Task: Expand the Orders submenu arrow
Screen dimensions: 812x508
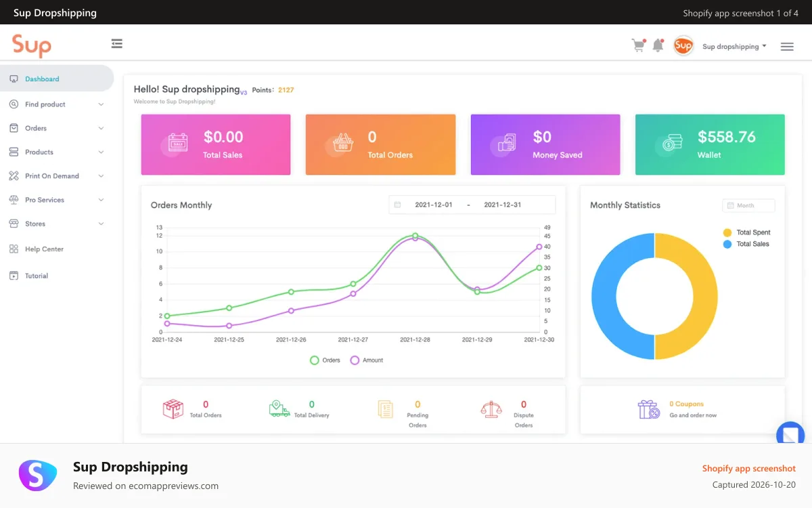Action: 101,128
